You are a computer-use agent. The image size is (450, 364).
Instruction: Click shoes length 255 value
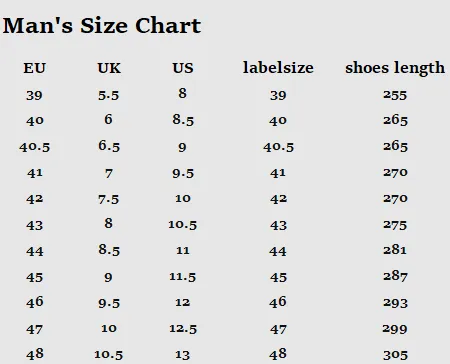pyautogui.click(x=395, y=95)
